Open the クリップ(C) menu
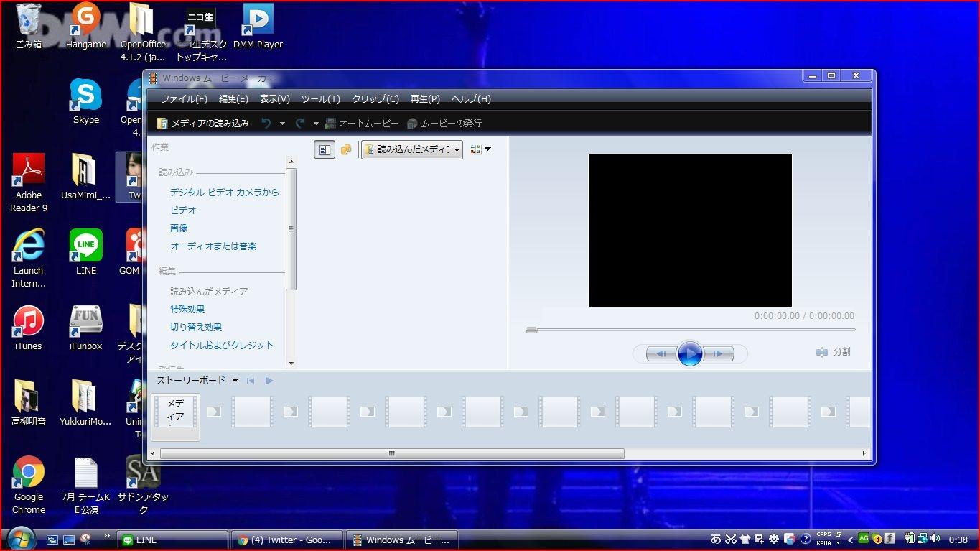The image size is (980, 551). (375, 99)
